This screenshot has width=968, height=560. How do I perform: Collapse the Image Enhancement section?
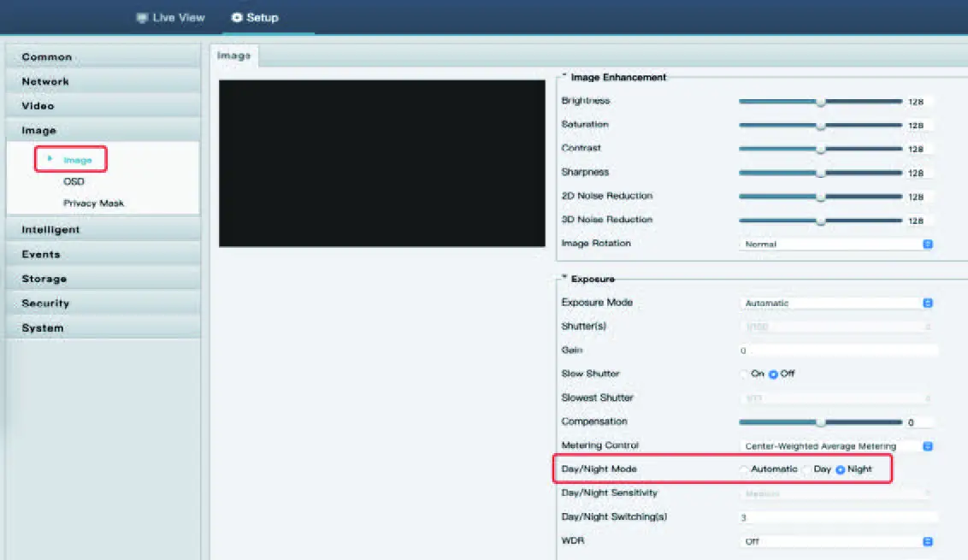(564, 76)
